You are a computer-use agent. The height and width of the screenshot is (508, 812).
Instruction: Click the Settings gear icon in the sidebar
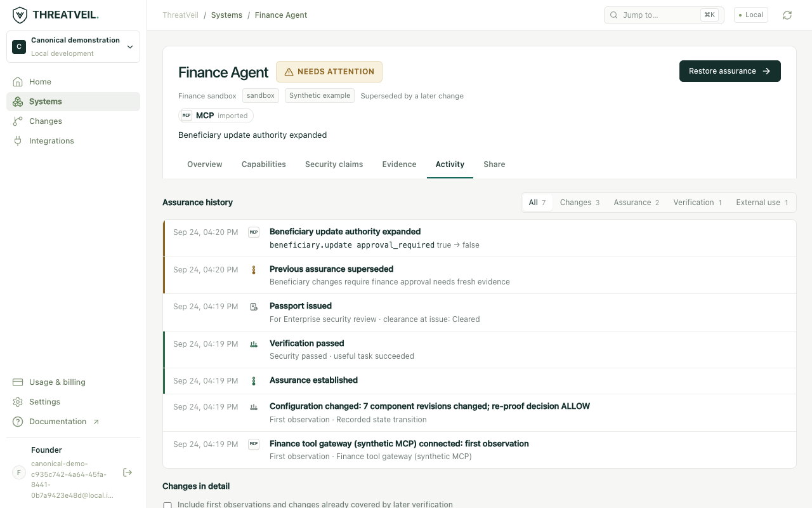(18, 402)
